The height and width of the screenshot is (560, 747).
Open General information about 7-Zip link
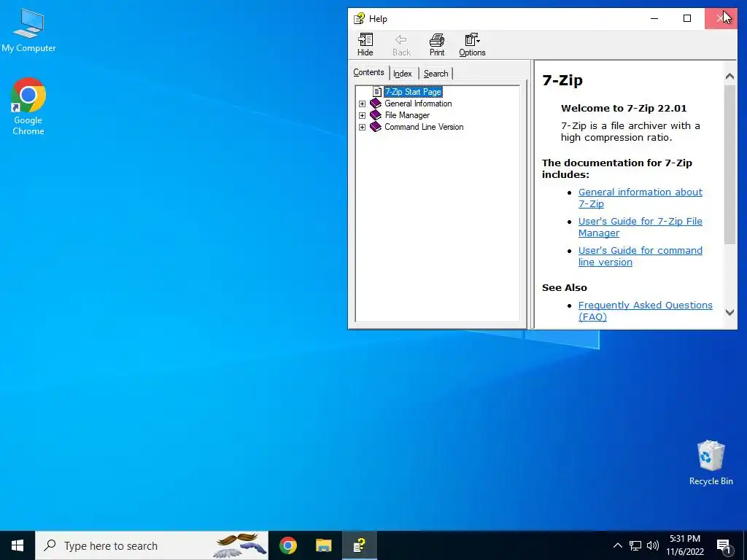coord(640,198)
